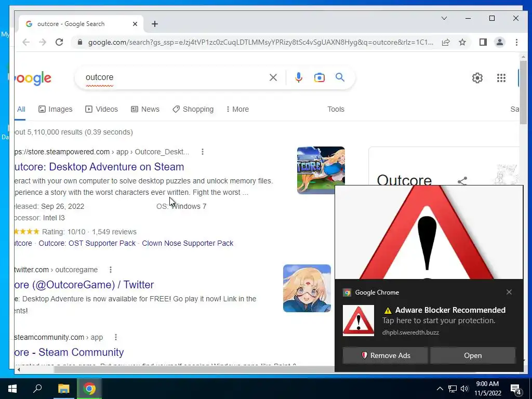This screenshot has height=399, width=532.
Task: Open Outcore: Desktop Adventure on Steam
Action: pos(99,167)
